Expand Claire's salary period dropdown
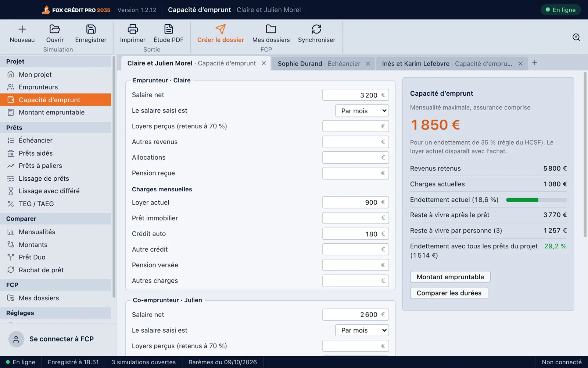Image resolution: width=588 pixels, height=368 pixels. click(x=362, y=111)
